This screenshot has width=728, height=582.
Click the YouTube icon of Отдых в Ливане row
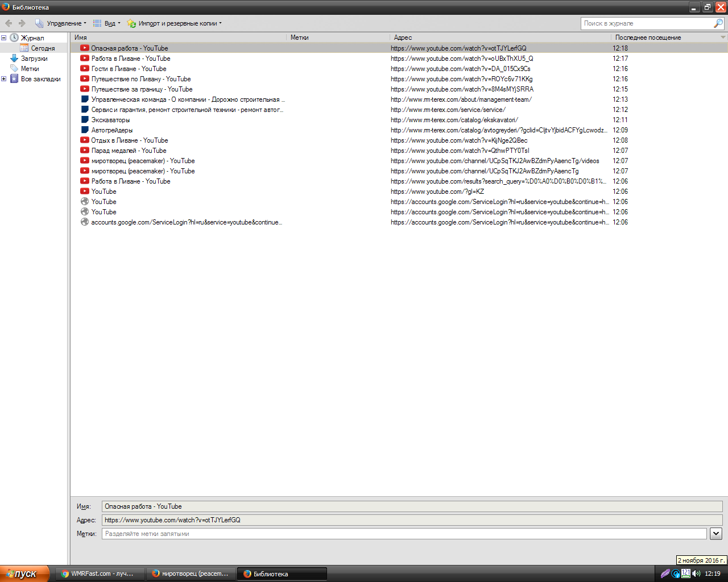(85, 140)
